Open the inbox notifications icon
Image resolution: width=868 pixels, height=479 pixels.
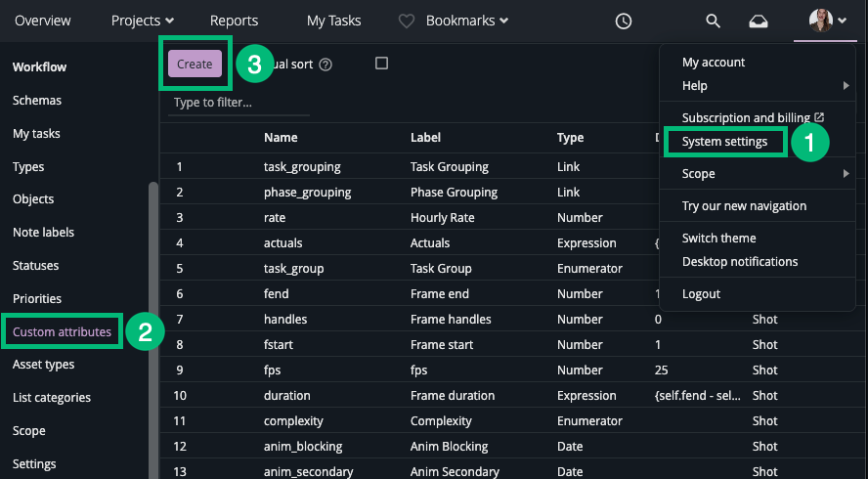click(759, 21)
